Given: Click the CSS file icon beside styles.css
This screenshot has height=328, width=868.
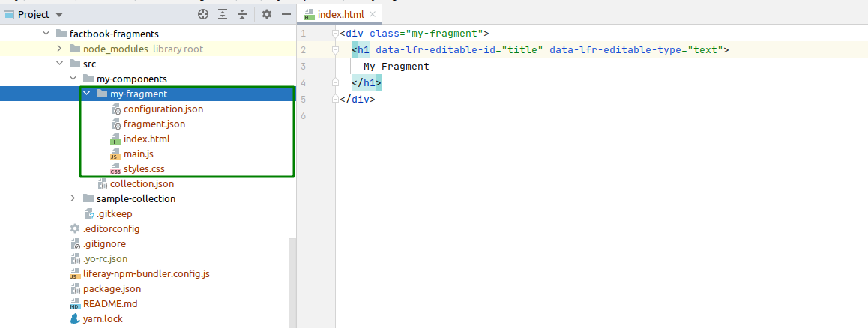Looking at the screenshot, I should 115,168.
